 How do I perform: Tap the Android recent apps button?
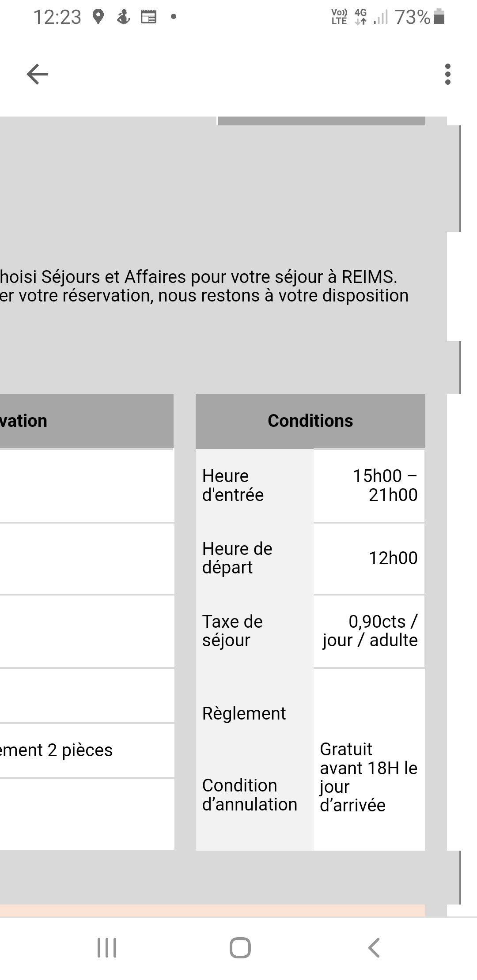point(107,948)
